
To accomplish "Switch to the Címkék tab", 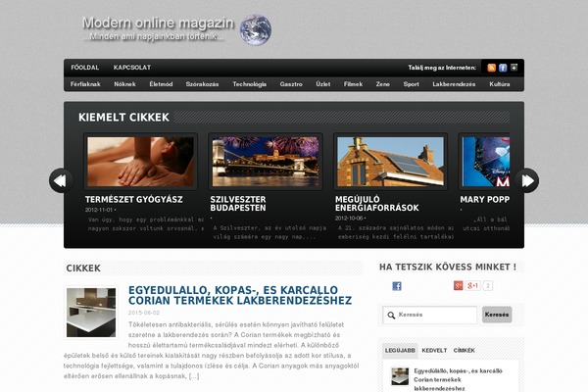I will click(464, 351).
